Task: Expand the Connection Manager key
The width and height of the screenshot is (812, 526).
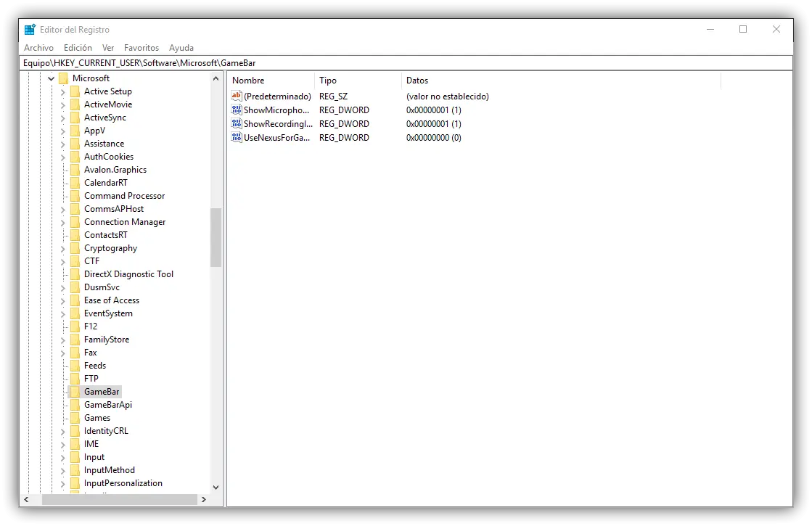Action: coord(62,222)
